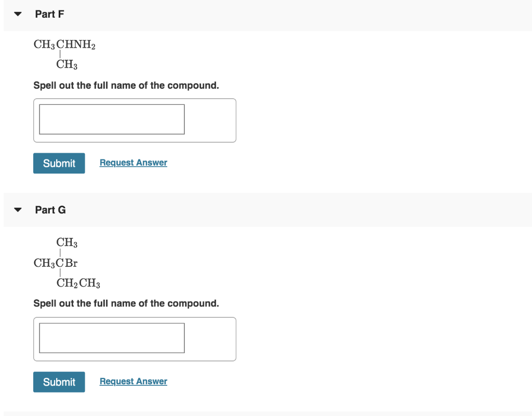The height and width of the screenshot is (416, 532).
Task: Toggle the Part G disclosure triangle
Action: (x=17, y=210)
